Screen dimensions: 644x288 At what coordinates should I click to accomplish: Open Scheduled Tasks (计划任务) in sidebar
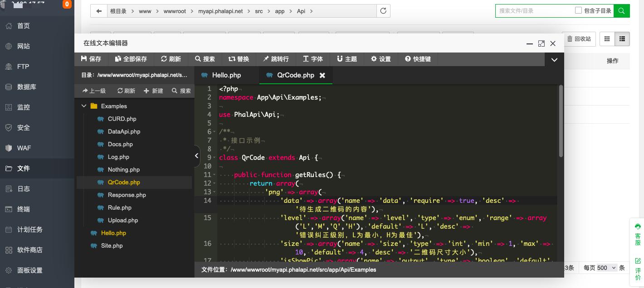pos(37,230)
